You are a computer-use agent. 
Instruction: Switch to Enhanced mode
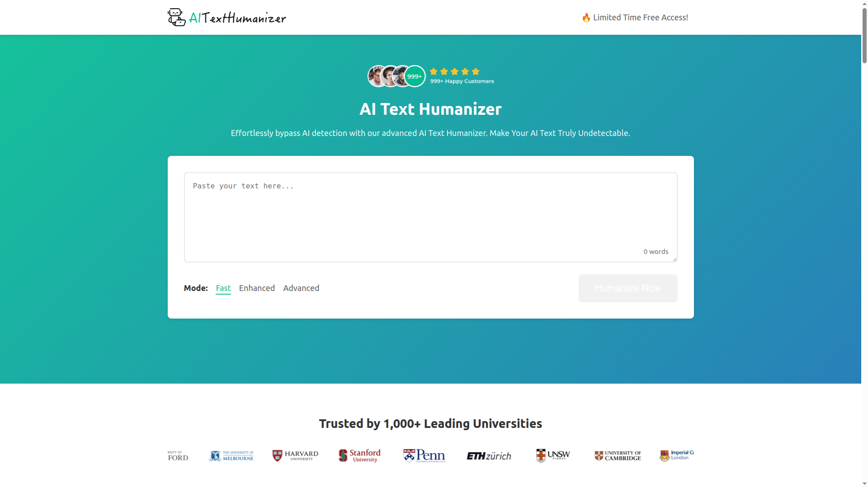(x=257, y=288)
